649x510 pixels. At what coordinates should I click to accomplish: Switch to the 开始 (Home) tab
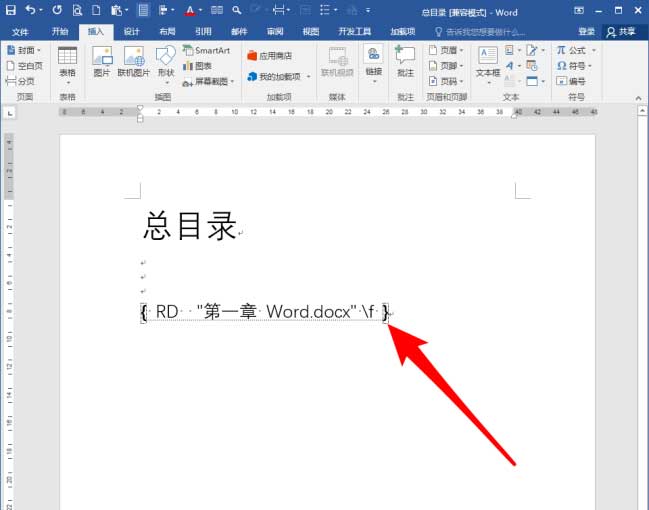point(60,31)
